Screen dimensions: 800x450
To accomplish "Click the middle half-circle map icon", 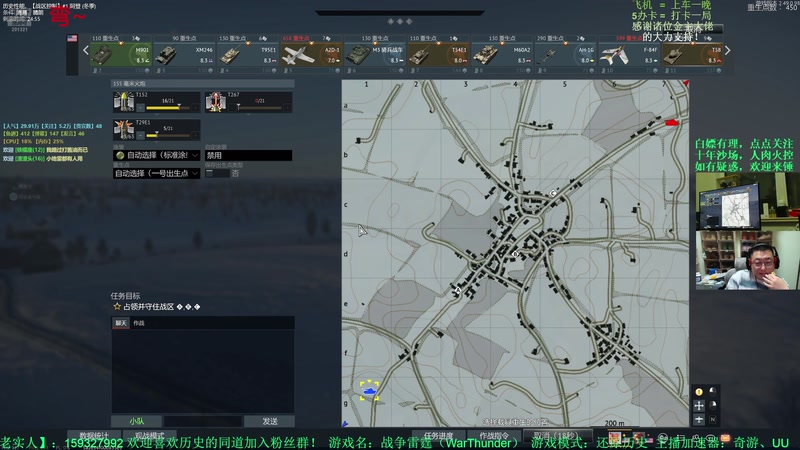I will [713, 405].
